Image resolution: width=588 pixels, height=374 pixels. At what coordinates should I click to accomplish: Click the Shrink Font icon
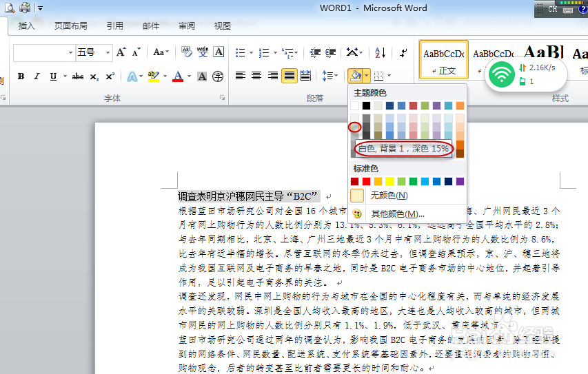tap(136, 52)
